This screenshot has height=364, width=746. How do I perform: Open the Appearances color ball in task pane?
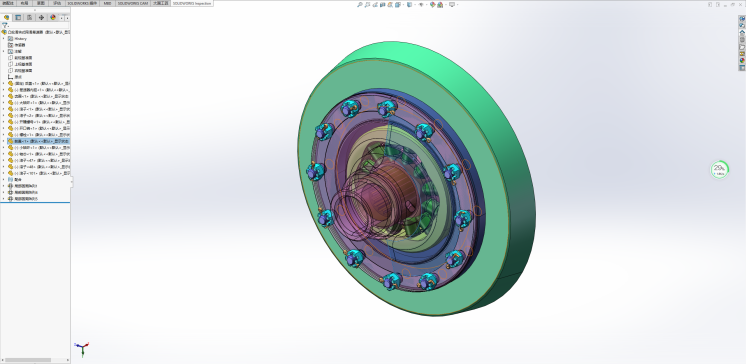click(742, 60)
